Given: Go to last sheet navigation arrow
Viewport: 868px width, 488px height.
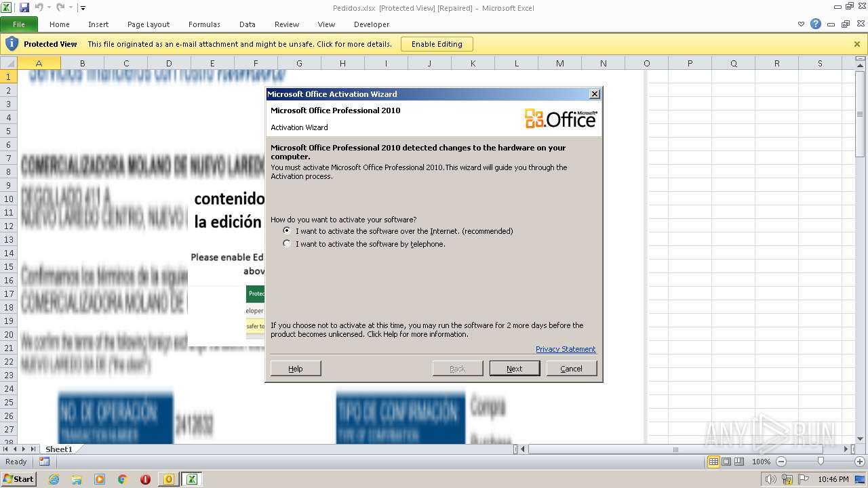Looking at the screenshot, I should pos(33,449).
